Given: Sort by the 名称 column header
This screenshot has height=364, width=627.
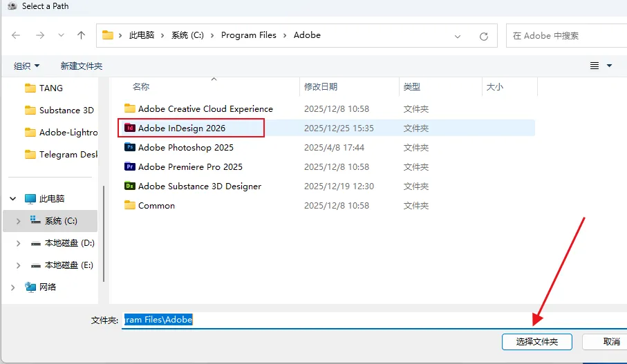Looking at the screenshot, I should pyautogui.click(x=141, y=87).
